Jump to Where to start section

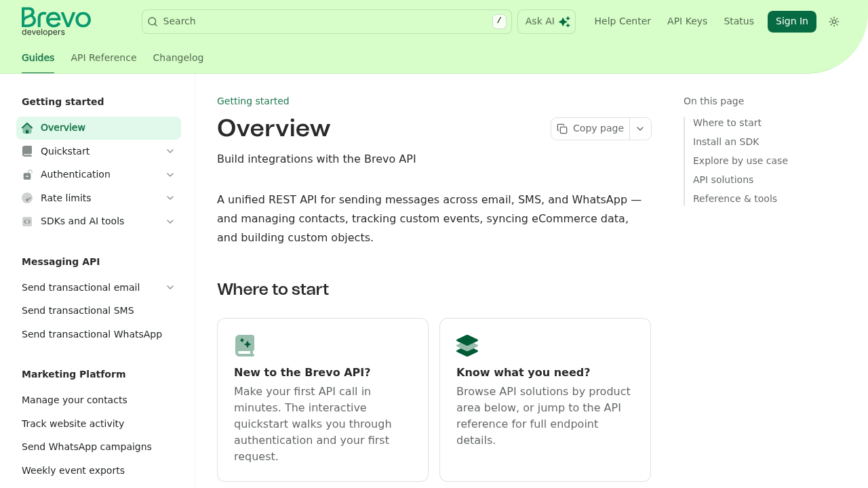click(x=727, y=123)
